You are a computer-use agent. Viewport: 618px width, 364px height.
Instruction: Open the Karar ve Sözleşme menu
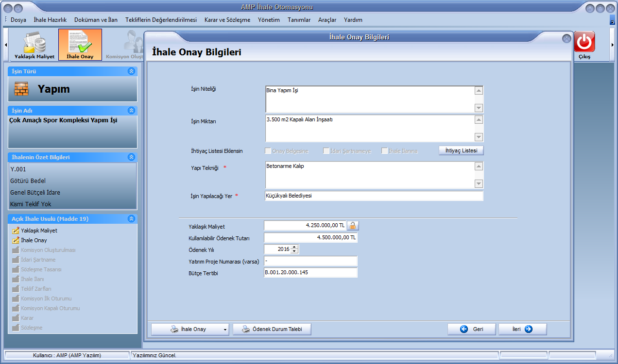227,20
